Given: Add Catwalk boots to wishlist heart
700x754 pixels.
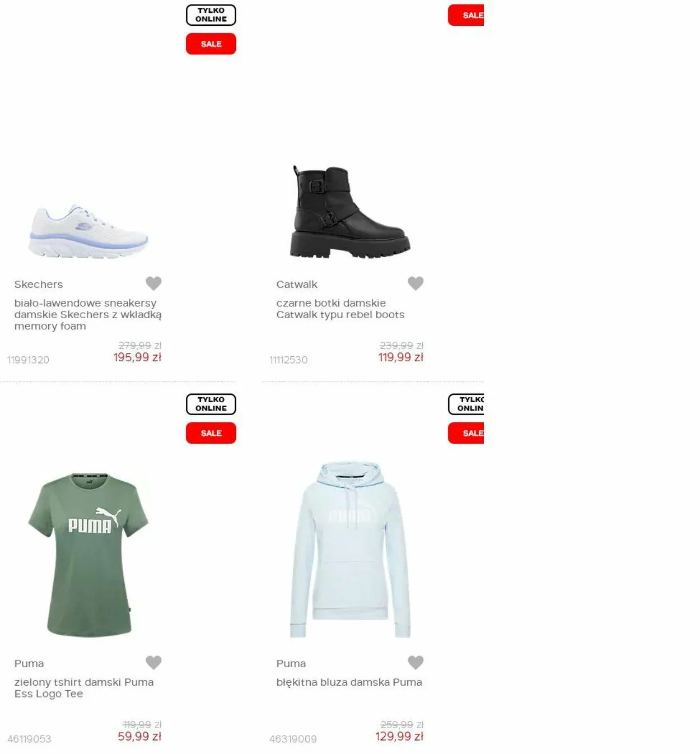Looking at the screenshot, I should [416, 283].
